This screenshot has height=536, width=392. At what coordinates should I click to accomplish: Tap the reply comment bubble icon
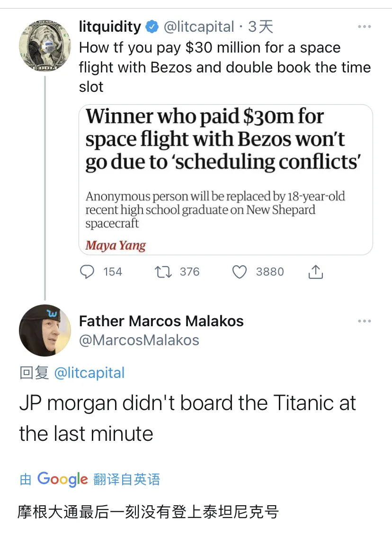coord(87,272)
